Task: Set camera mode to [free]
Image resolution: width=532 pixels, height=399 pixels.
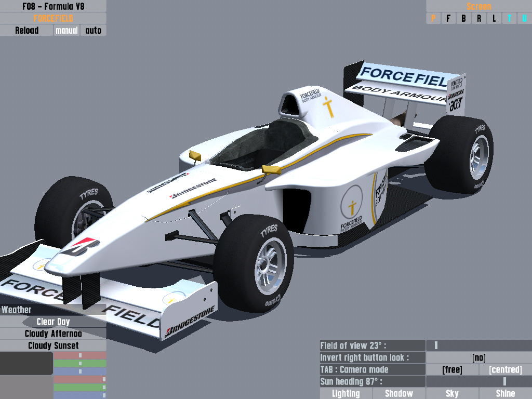Action: 452,369
